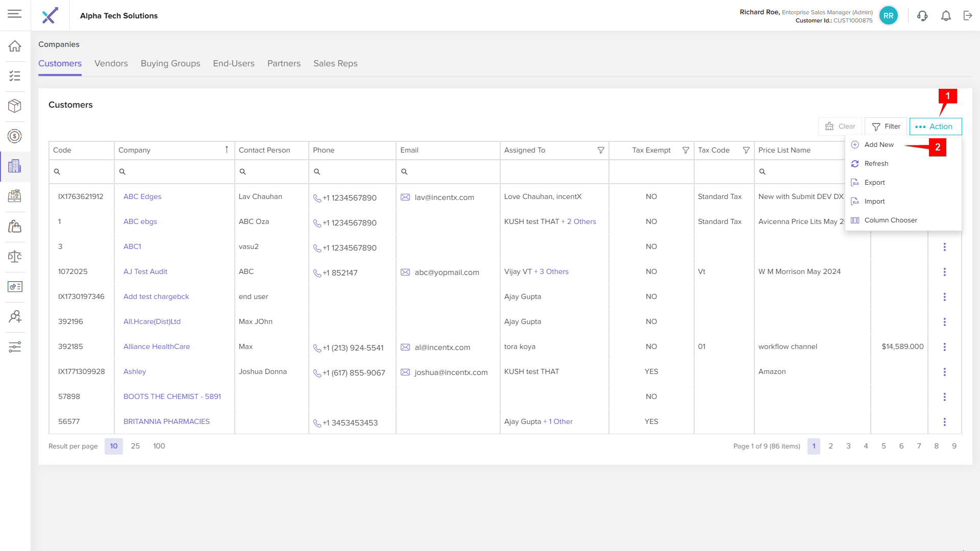Click the Filter button
The width and height of the screenshot is (980, 551).
(886, 127)
